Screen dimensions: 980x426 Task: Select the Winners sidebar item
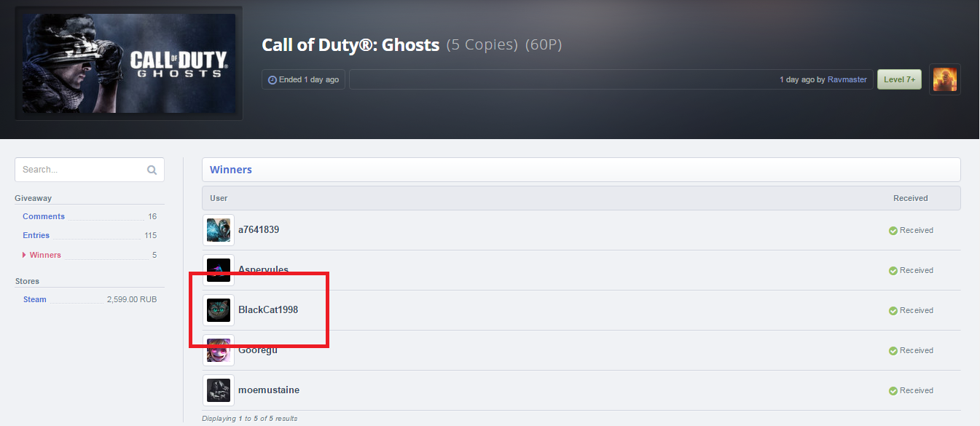click(45, 255)
